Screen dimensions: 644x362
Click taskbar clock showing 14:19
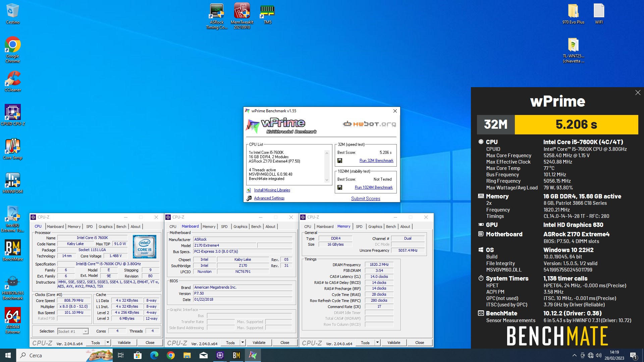click(x=614, y=355)
